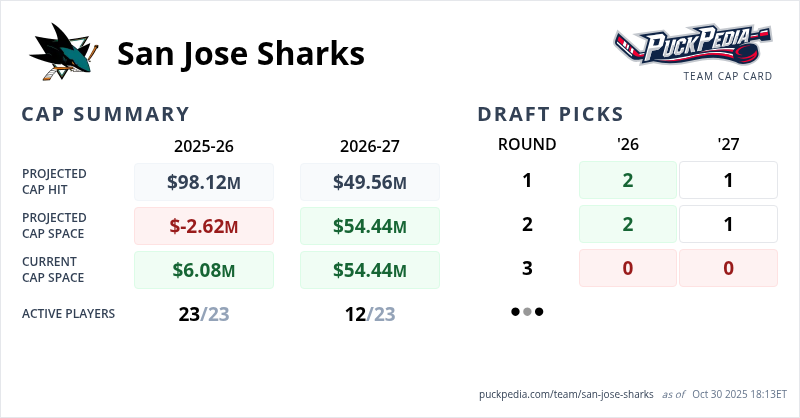
Task: Click the $49.56M projected cap hit box
Action: pyautogui.click(x=370, y=182)
